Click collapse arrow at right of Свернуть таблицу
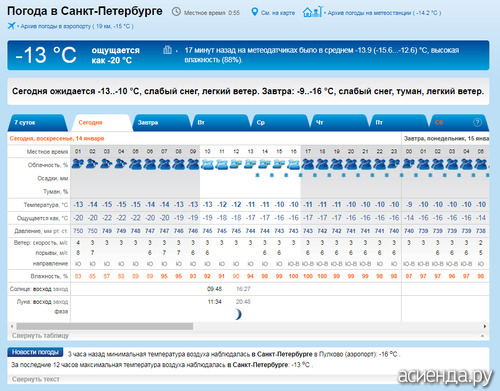500x391 pixels. pyautogui.click(x=482, y=336)
